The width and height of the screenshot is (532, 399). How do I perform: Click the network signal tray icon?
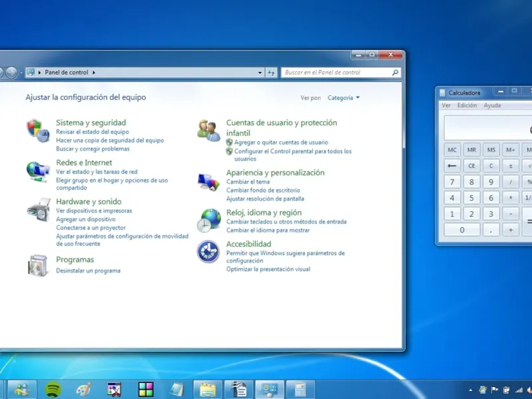pos(519,390)
